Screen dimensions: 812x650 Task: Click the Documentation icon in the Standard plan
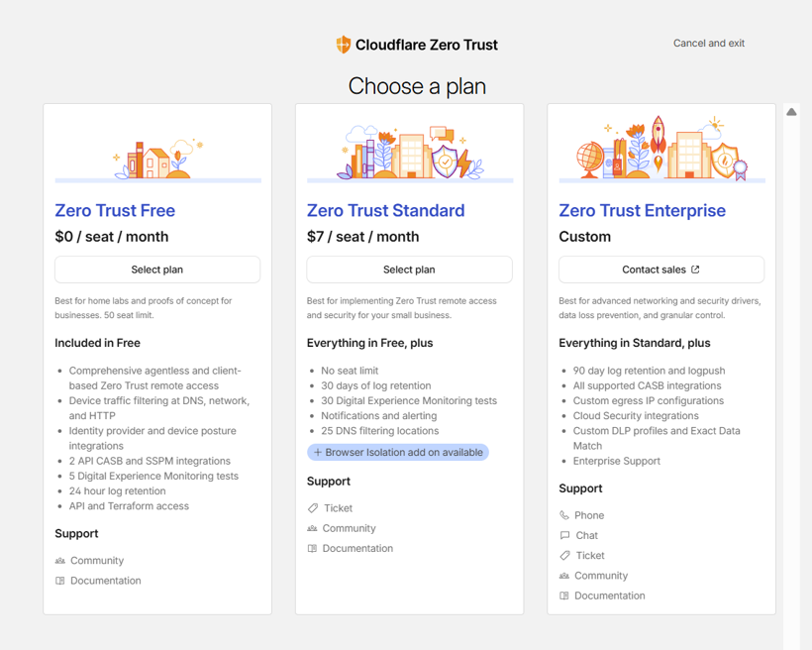point(312,548)
